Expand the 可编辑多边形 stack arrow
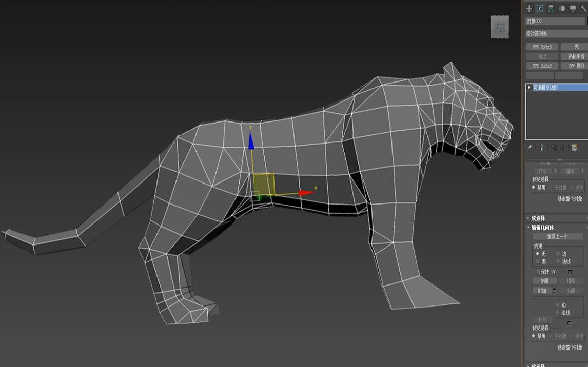588x367 pixels. [x=529, y=87]
